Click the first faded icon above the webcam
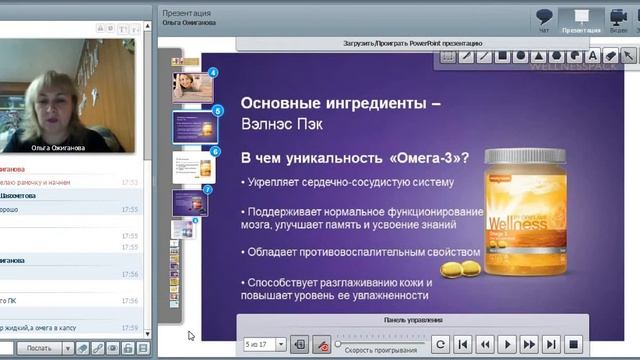The height and width of the screenshot is (360, 640). click(100, 28)
